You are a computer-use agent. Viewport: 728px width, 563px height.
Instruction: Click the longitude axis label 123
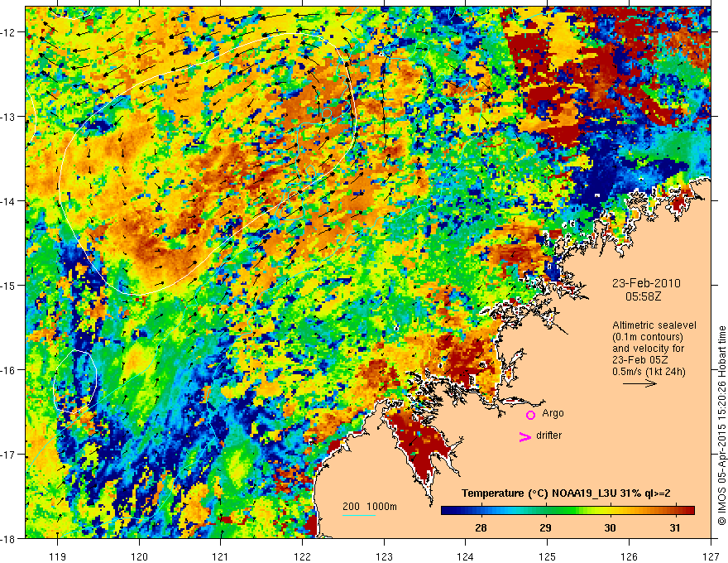(x=384, y=556)
